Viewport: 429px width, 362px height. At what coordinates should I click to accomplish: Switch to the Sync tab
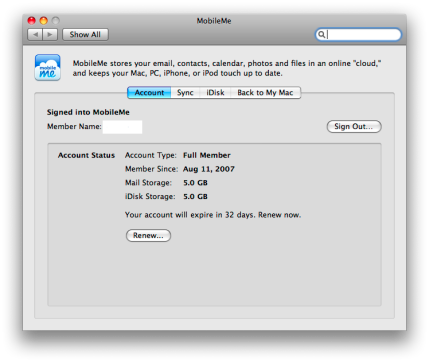coord(185,93)
